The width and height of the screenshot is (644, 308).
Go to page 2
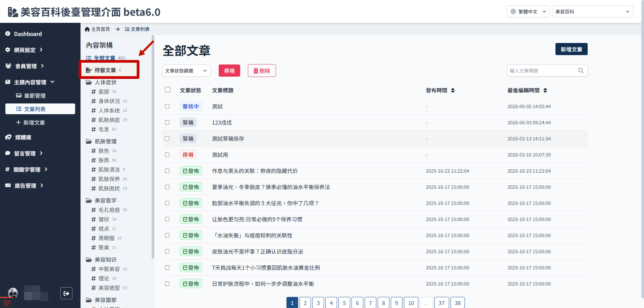(305, 303)
